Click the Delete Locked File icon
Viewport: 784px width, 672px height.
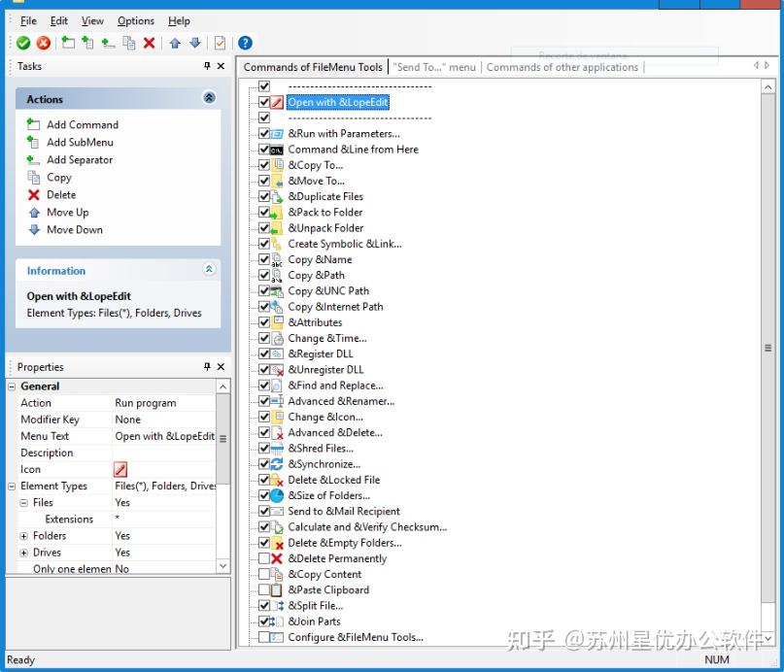coord(277,480)
